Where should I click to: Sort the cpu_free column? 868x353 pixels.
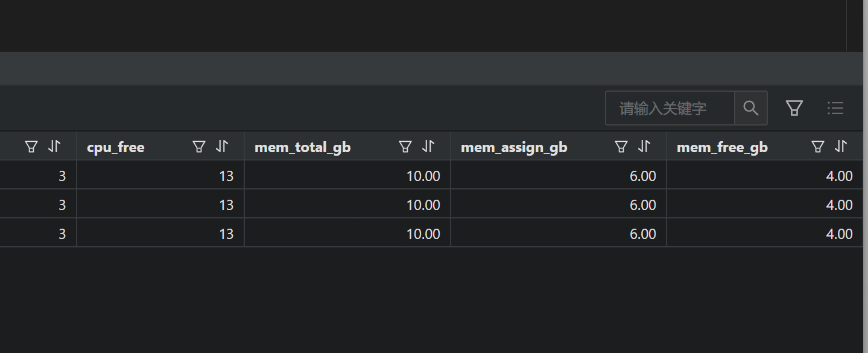[223, 147]
